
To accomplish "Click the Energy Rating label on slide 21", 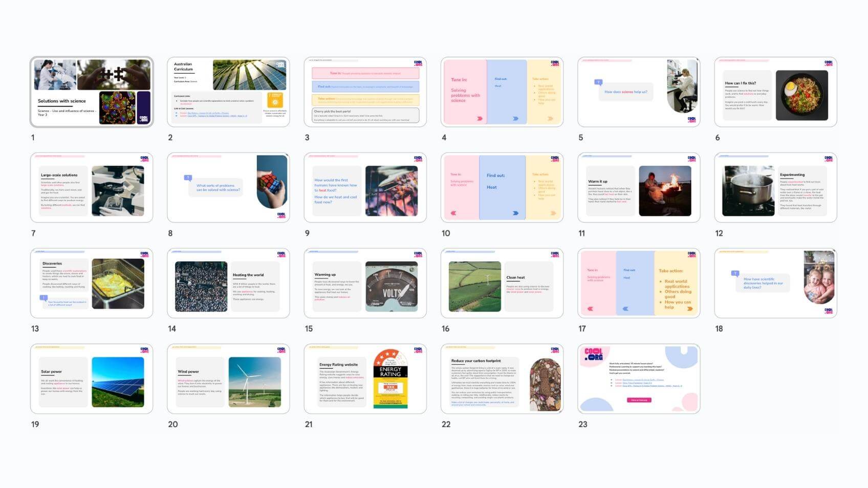I will click(390, 379).
